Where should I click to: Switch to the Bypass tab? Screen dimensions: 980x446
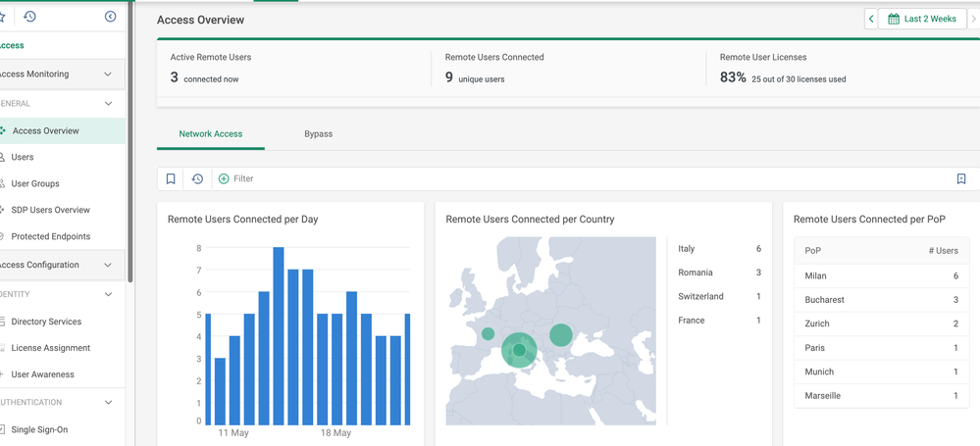pyautogui.click(x=318, y=133)
